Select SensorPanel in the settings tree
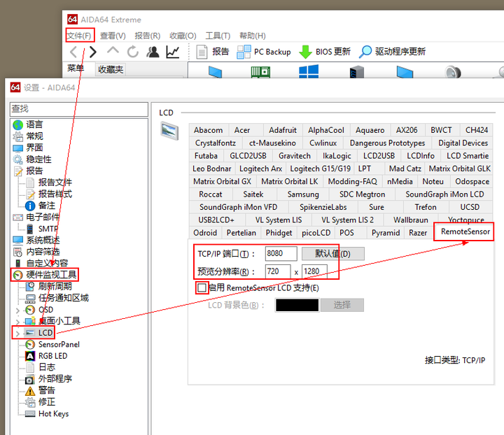The height and width of the screenshot is (435, 504). click(59, 344)
